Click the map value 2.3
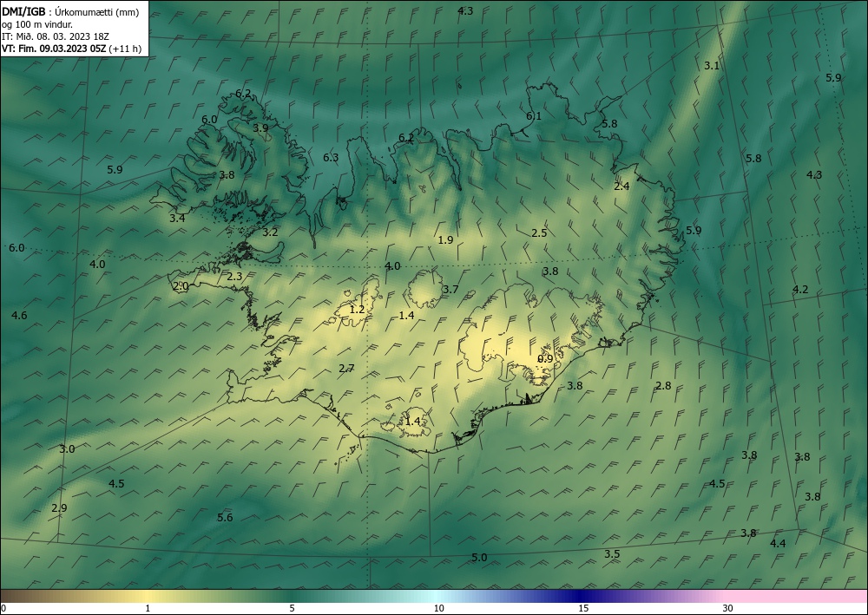 pyautogui.click(x=234, y=277)
